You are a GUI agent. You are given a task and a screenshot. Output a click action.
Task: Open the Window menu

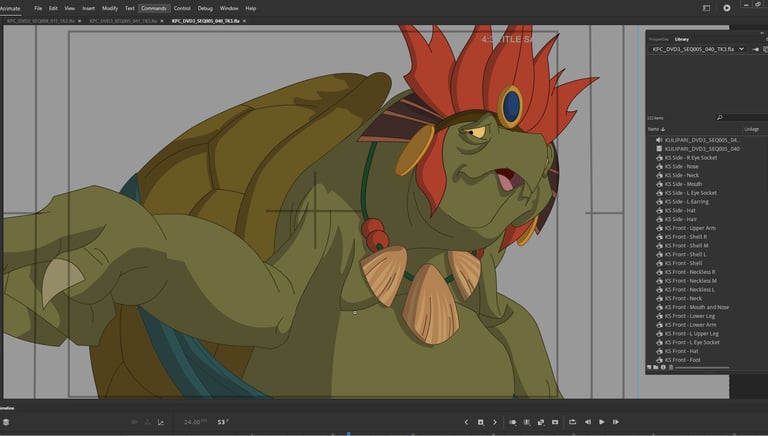229,8
